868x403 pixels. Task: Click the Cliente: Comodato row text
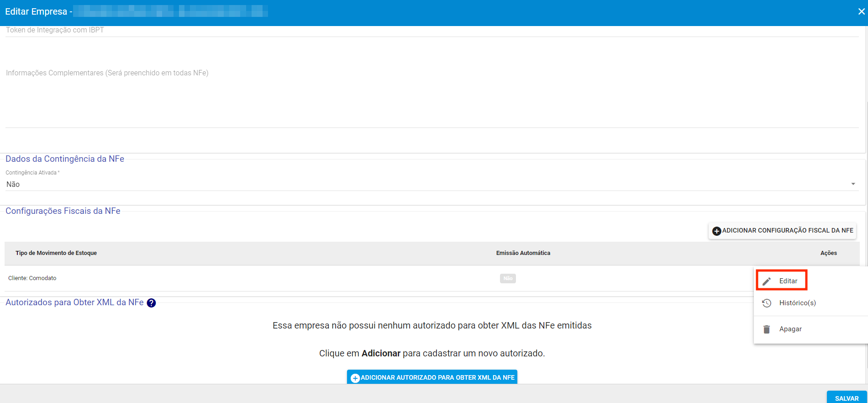click(32, 278)
